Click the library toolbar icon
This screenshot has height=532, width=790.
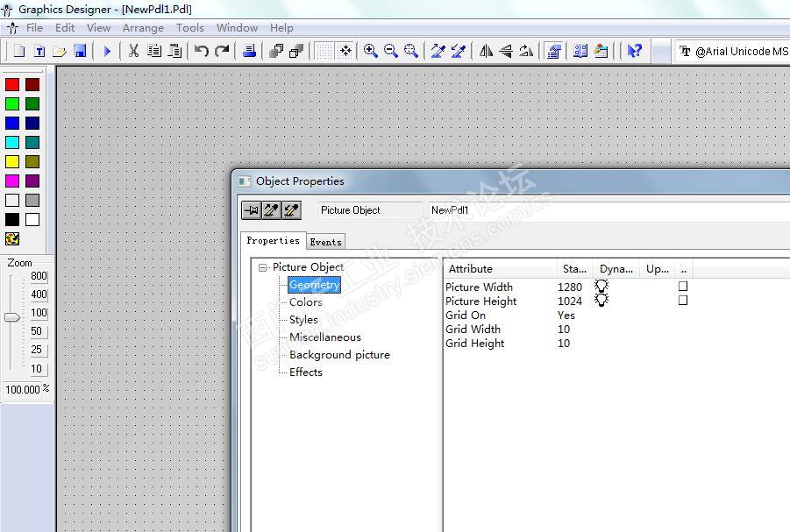tap(580, 51)
